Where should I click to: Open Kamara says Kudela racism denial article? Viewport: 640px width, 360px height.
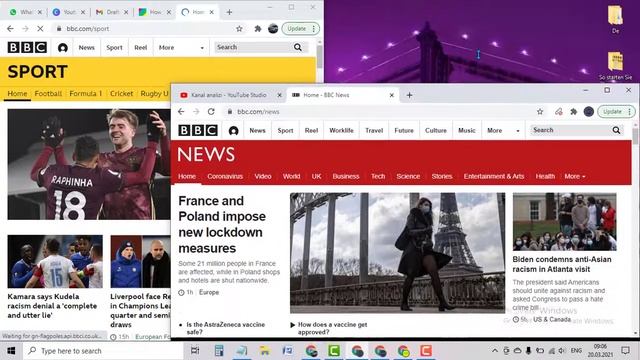point(52,306)
